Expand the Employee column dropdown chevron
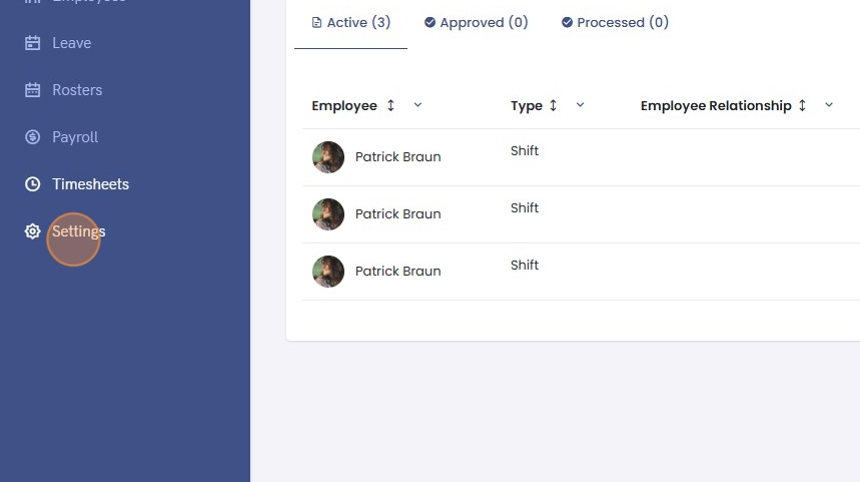This screenshot has width=860, height=482. pos(418,105)
